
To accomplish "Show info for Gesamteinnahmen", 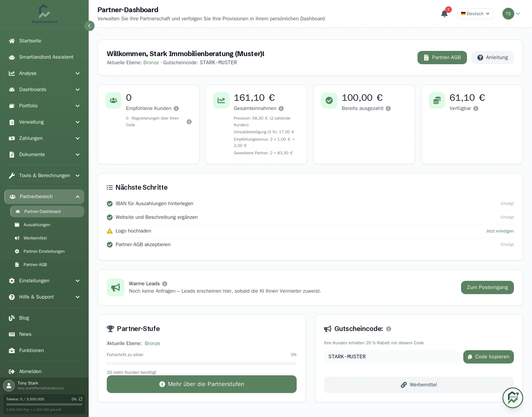I will pos(281,108).
